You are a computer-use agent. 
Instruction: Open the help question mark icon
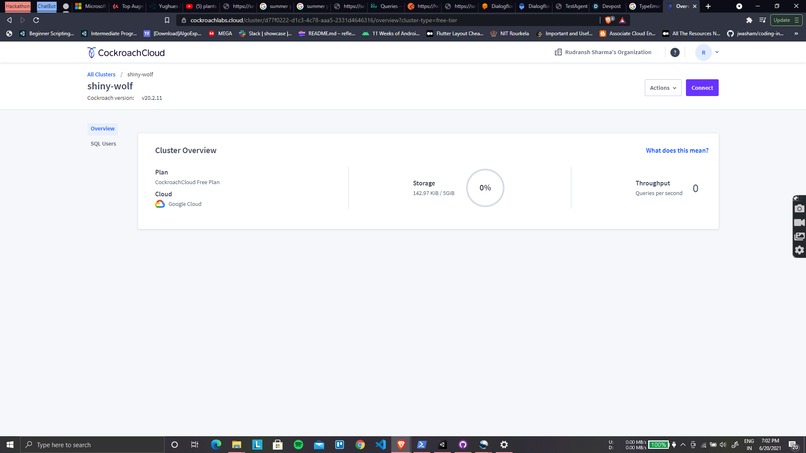[x=675, y=52]
